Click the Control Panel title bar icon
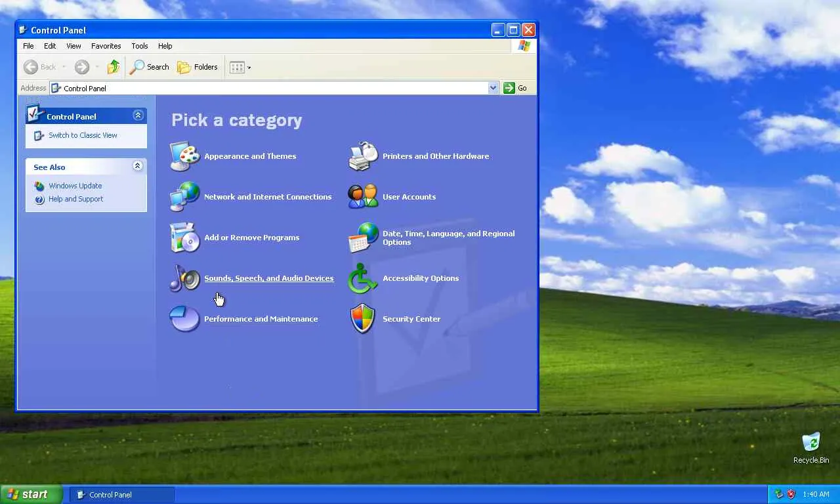This screenshot has width=840, height=504. 24,30
